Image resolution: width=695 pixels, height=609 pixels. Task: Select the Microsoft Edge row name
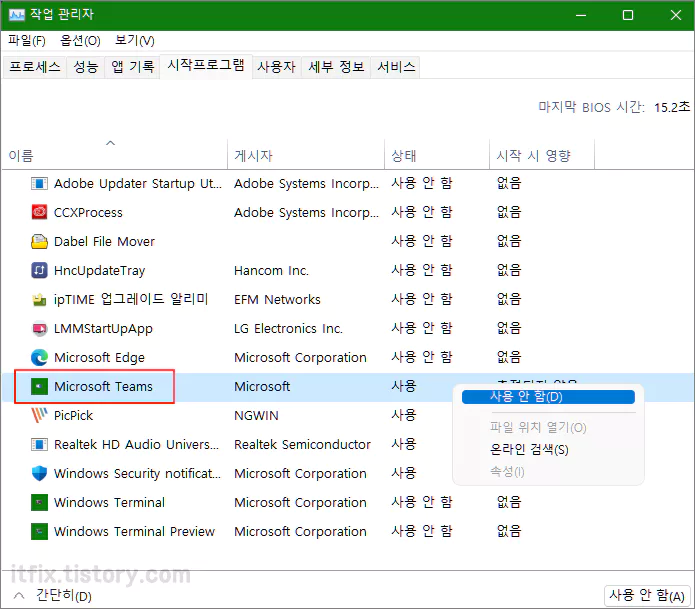pos(99,358)
